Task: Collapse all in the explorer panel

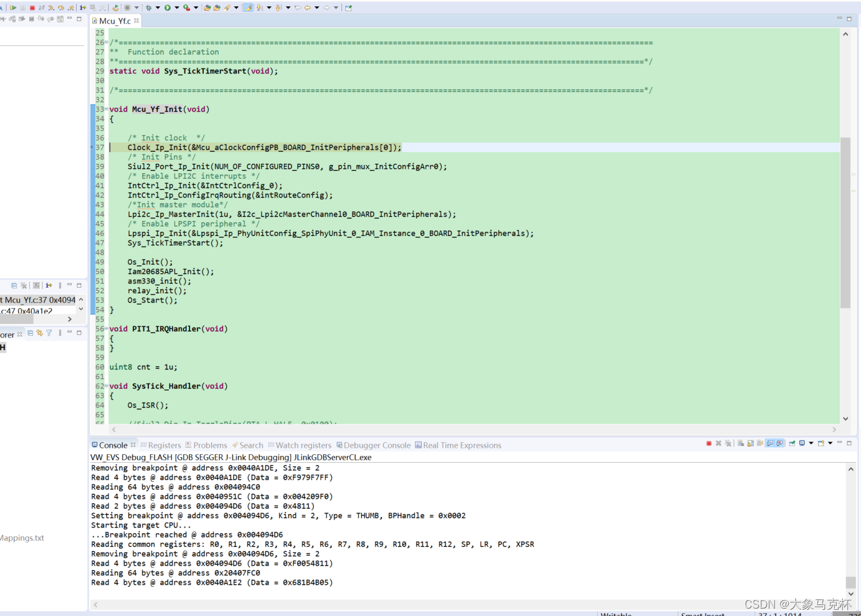Action: [x=31, y=333]
